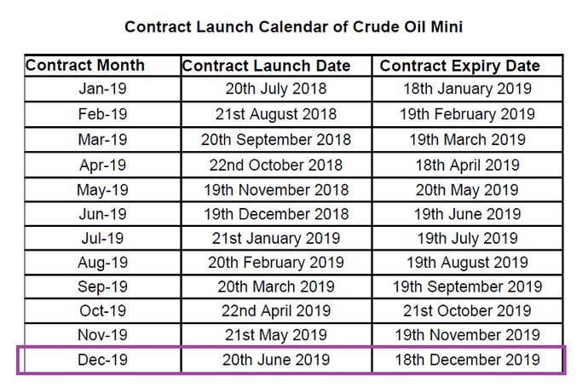
Task: Click the 19th September 2019 expiry cell
Action: (467, 287)
